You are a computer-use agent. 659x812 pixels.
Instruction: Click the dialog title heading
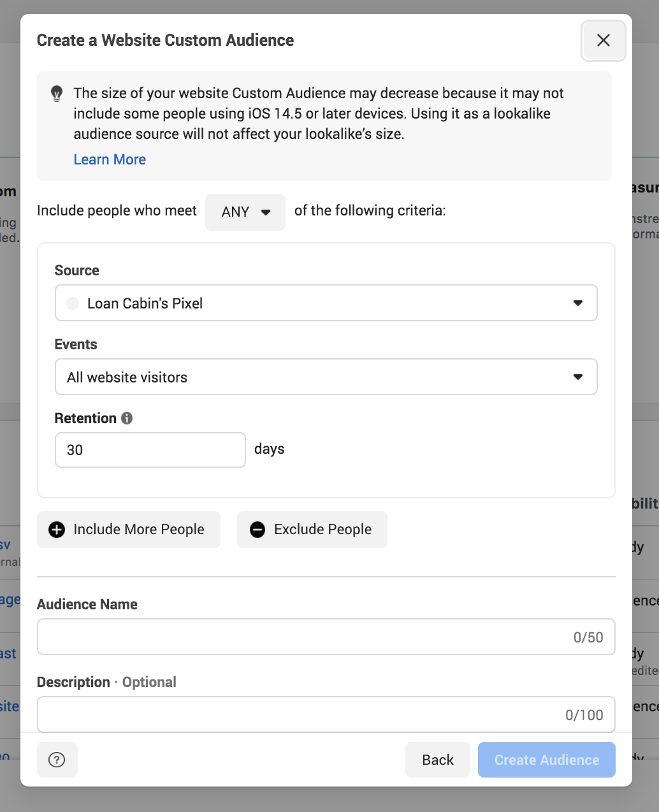pyautogui.click(x=165, y=40)
